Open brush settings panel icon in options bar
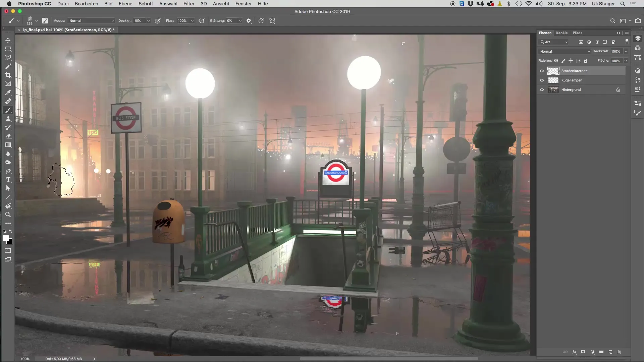 45,21
